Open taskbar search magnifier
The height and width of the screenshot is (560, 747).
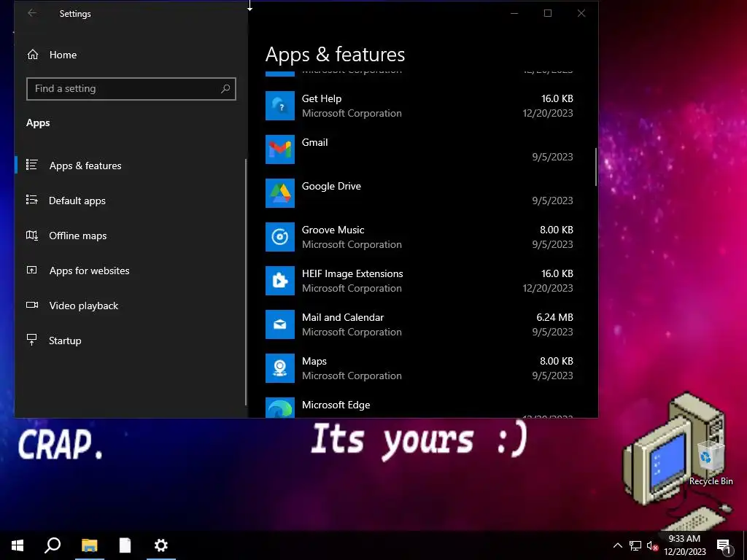point(53,545)
